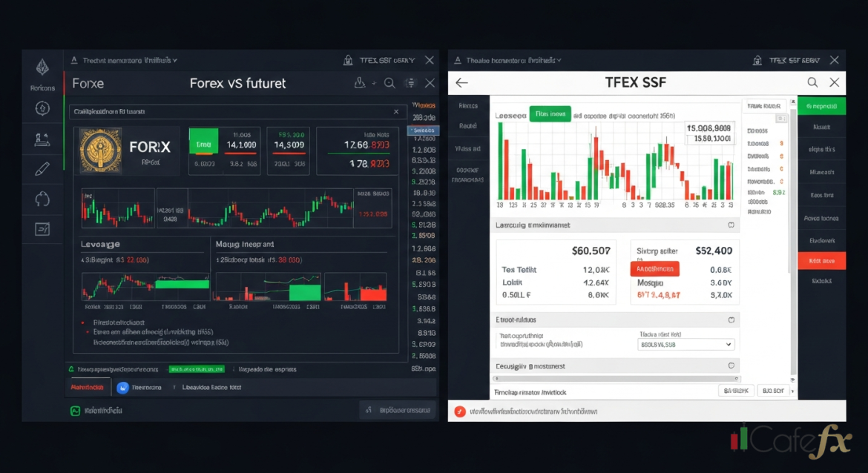This screenshot has width=868, height=473.
Task: Open the search magnifier in the Forex vs Futures toolbar
Action: coord(389,83)
